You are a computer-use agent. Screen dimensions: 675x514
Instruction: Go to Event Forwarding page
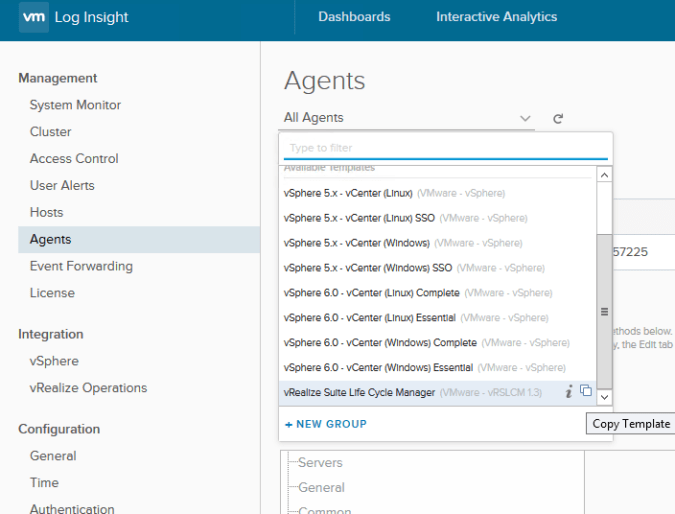81,266
